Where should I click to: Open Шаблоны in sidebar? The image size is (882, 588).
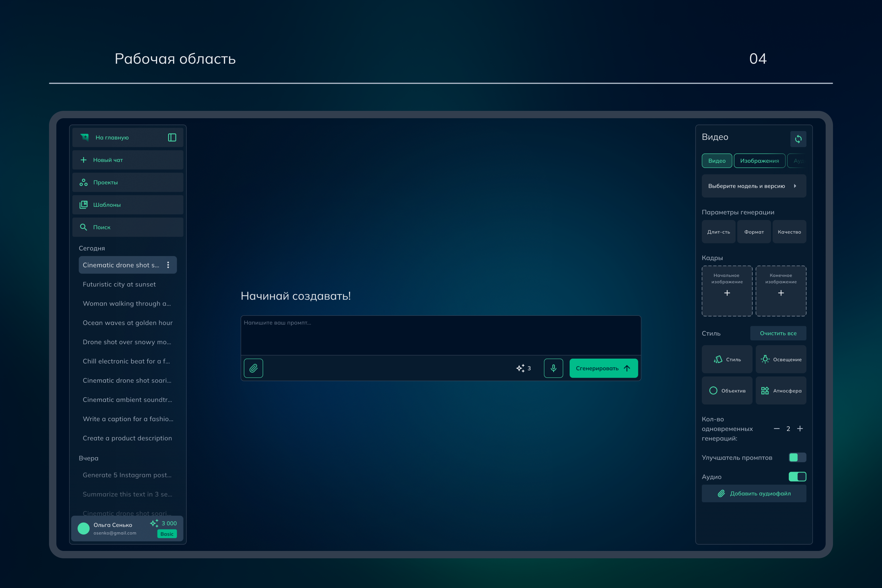click(x=128, y=205)
